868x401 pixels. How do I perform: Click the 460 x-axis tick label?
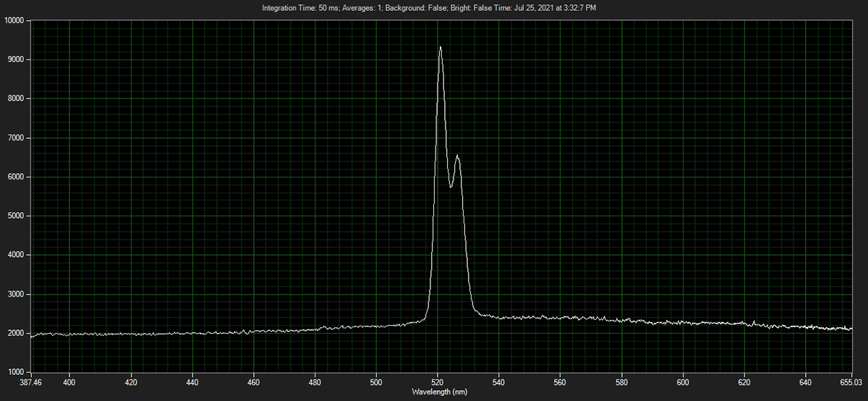254,381
